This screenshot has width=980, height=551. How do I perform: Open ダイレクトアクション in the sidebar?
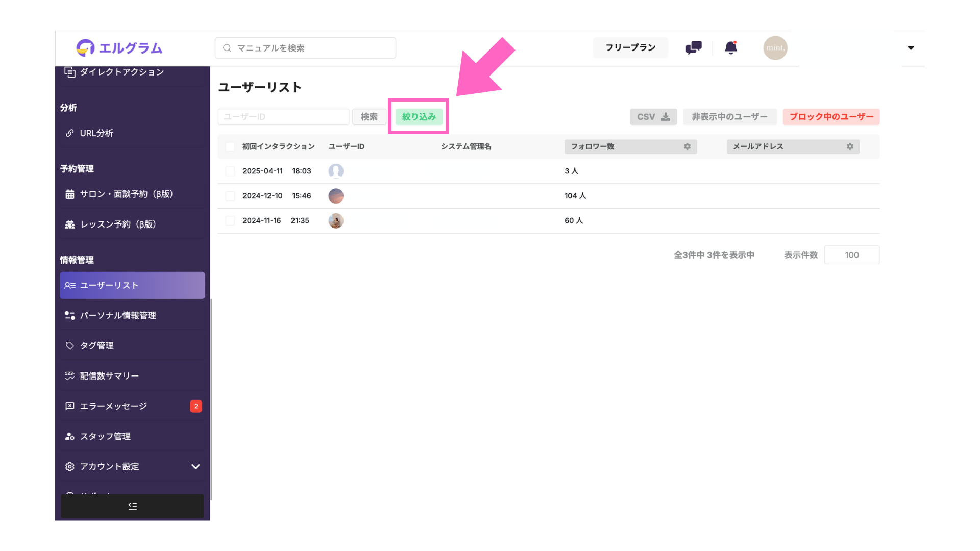pos(132,72)
